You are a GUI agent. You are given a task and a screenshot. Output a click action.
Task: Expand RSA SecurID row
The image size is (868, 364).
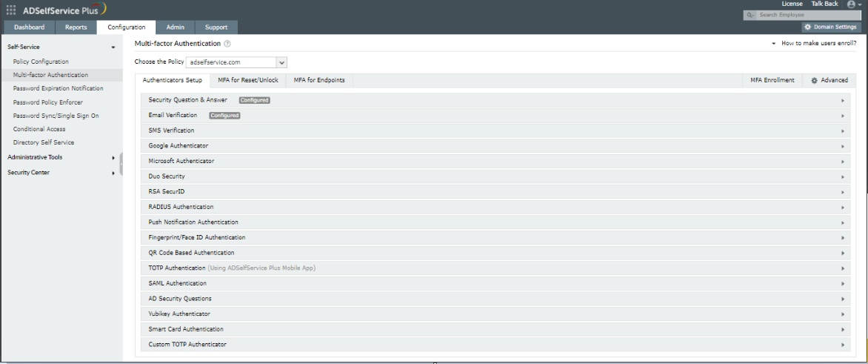point(496,192)
